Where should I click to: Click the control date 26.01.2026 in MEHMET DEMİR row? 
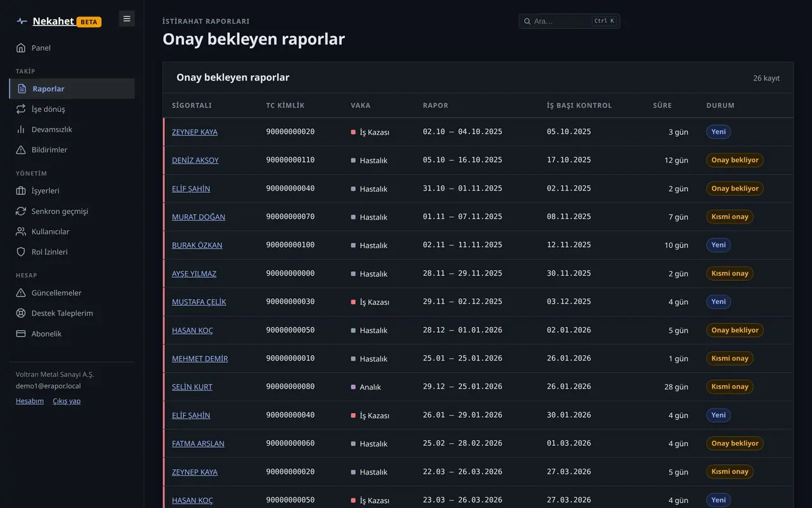coord(569,358)
